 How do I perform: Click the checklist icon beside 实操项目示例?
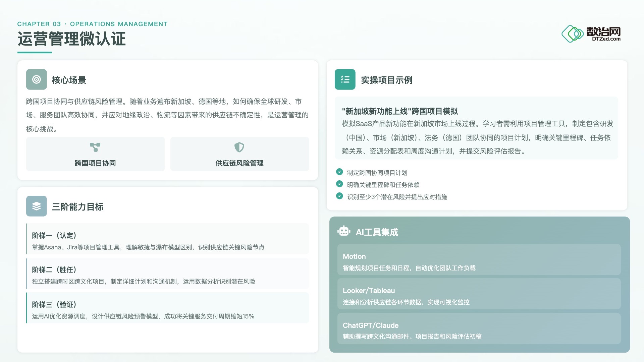(345, 79)
